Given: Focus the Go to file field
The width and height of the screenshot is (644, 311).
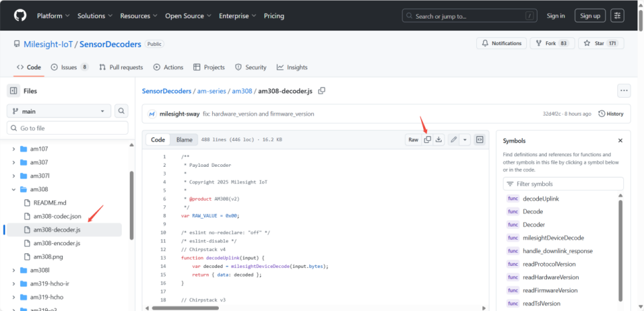Looking at the screenshot, I should point(67,128).
